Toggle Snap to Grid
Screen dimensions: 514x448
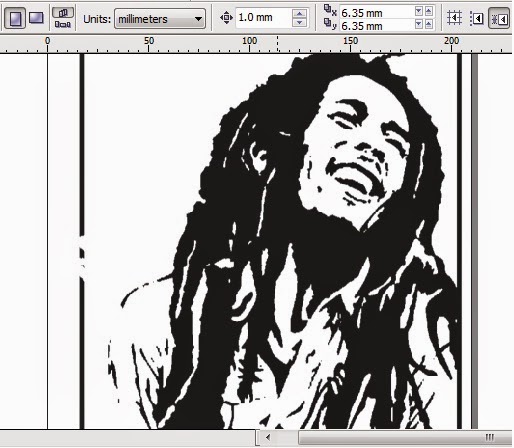pos(454,18)
